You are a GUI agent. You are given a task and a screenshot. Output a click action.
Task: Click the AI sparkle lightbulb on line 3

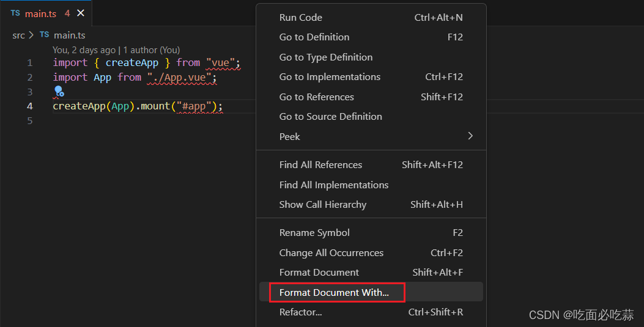(59, 92)
